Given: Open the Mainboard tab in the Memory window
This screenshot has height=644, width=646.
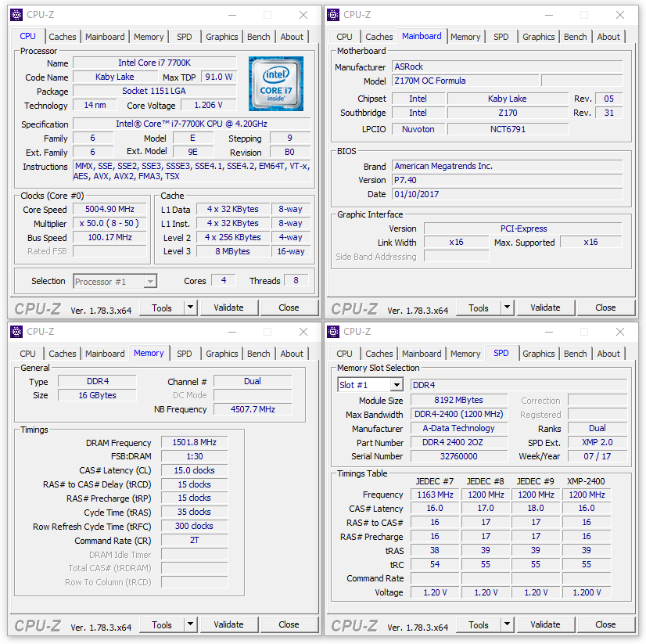Looking at the screenshot, I should coord(105,354).
